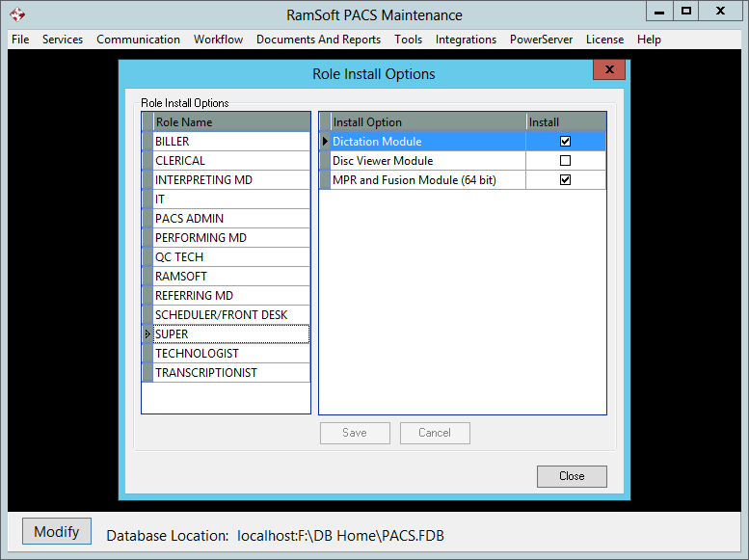
Task: Click the Close button in dialog
Action: click(572, 476)
